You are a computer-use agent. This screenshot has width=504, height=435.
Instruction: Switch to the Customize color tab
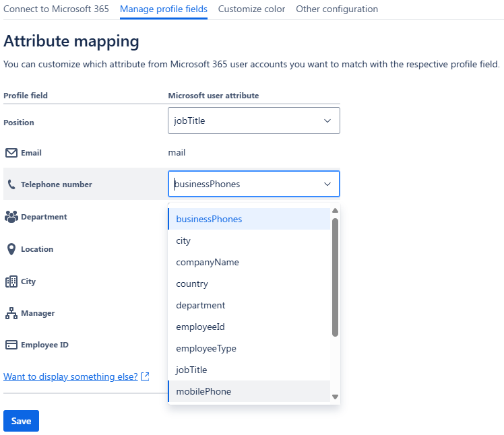coord(251,9)
